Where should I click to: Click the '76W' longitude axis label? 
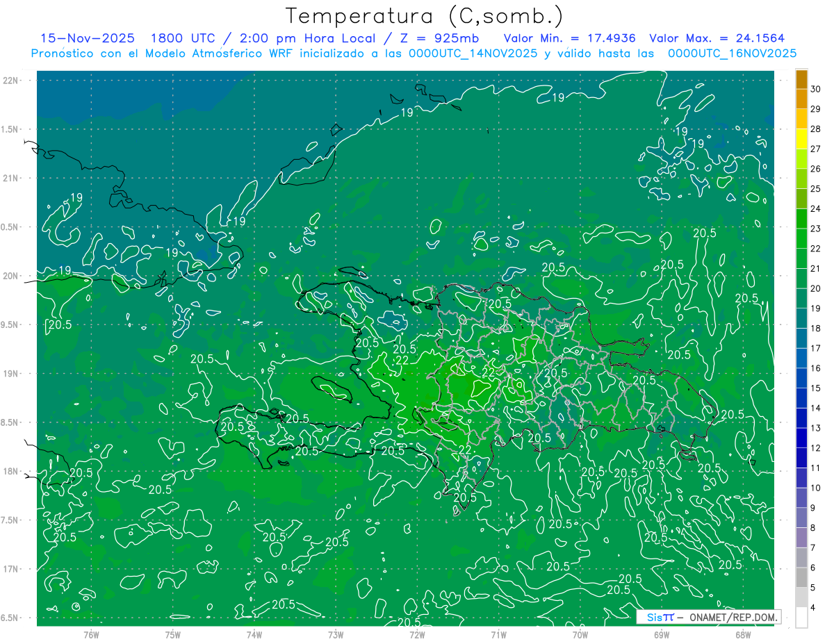point(91,634)
